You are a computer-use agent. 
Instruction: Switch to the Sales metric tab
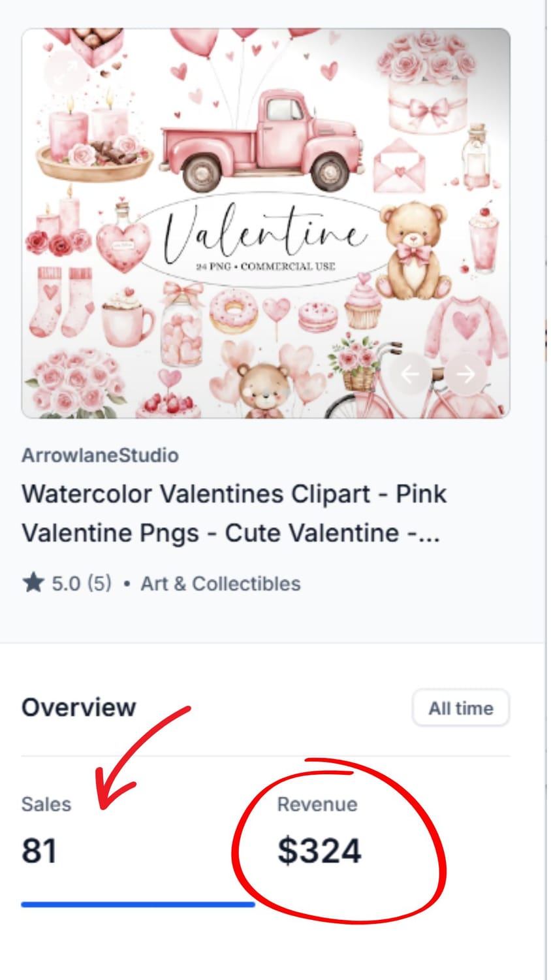[x=46, y=804]
